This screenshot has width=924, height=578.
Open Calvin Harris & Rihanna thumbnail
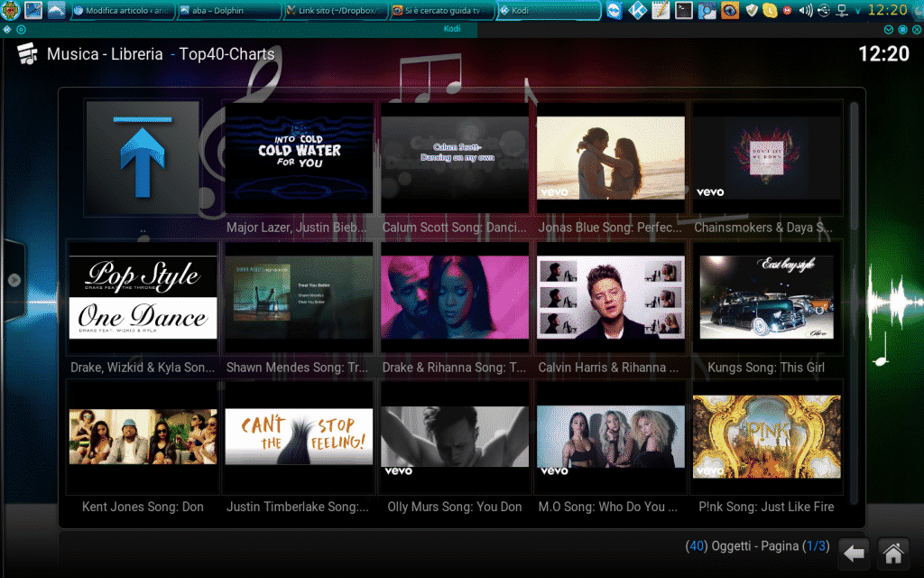(611, 297)
